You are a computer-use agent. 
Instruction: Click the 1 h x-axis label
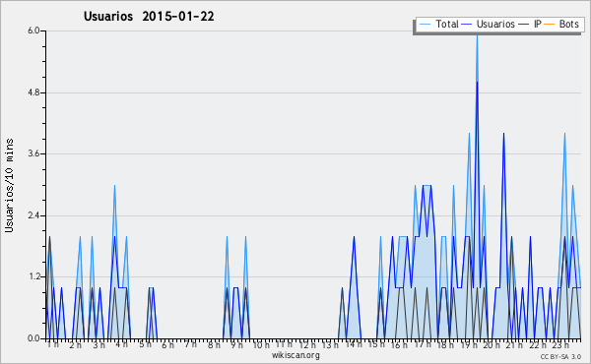(x=53, y=344)
